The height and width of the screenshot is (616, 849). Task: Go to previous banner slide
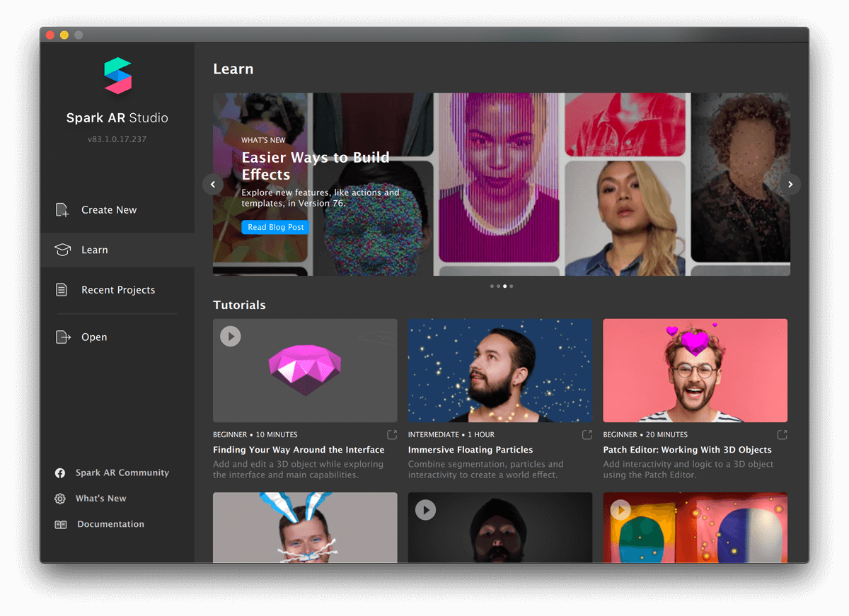coord(213,185)
